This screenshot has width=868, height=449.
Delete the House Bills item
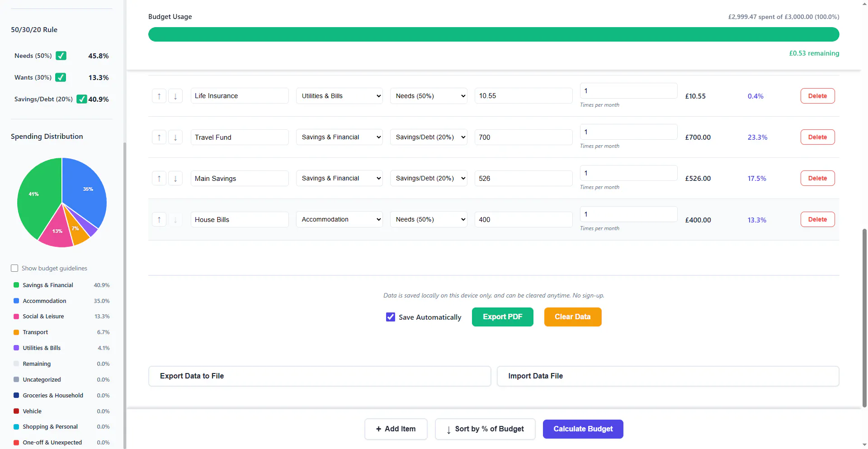817,219
